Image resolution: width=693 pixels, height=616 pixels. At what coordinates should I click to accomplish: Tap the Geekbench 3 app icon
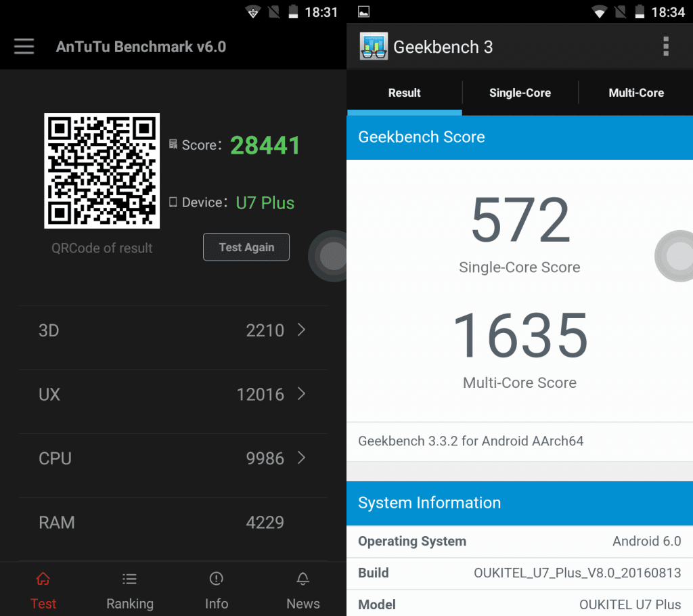pos(374,46)
